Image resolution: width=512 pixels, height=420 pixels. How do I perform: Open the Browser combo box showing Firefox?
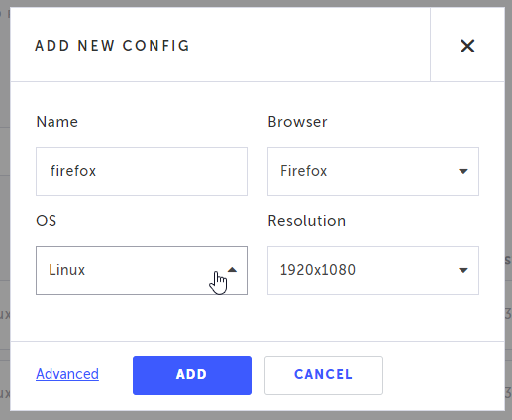(x=373, y=171)
